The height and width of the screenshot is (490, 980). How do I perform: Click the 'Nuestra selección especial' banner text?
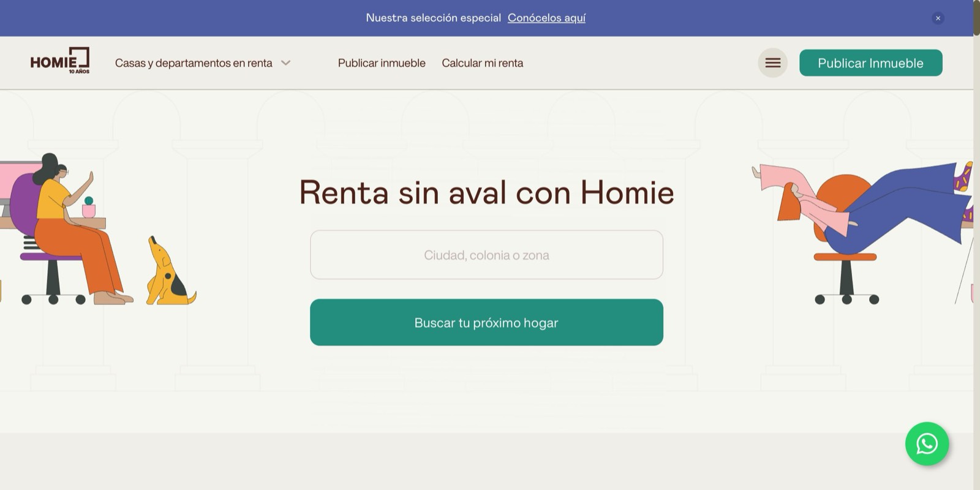[x=433, y=18]
